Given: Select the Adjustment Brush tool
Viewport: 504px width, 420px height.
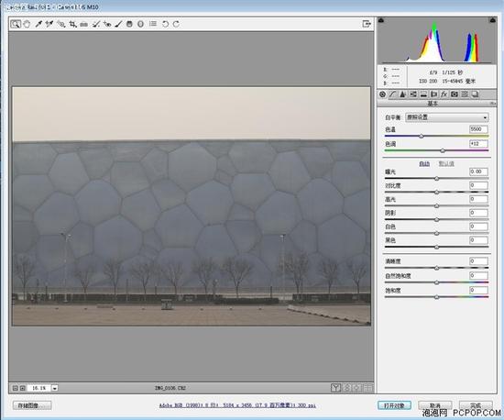Looking at the screenshot, I should click(x=118, y=24).
